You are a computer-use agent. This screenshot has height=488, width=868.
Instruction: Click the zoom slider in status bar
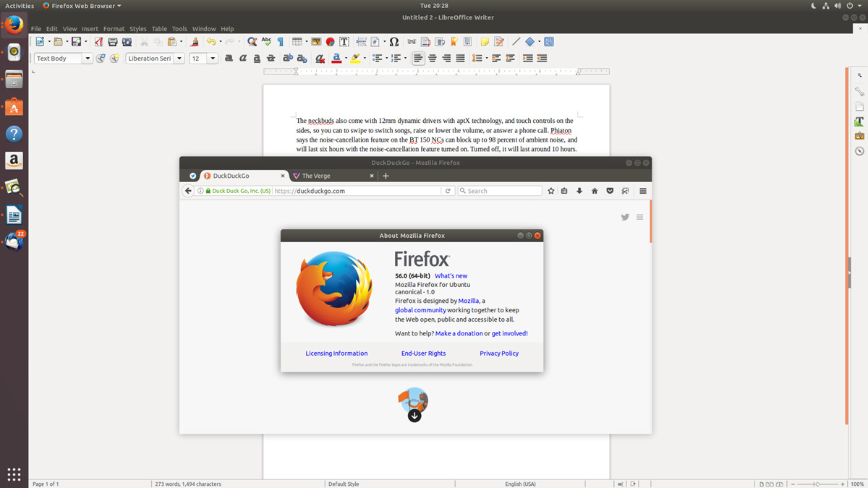tap(817, 484)
